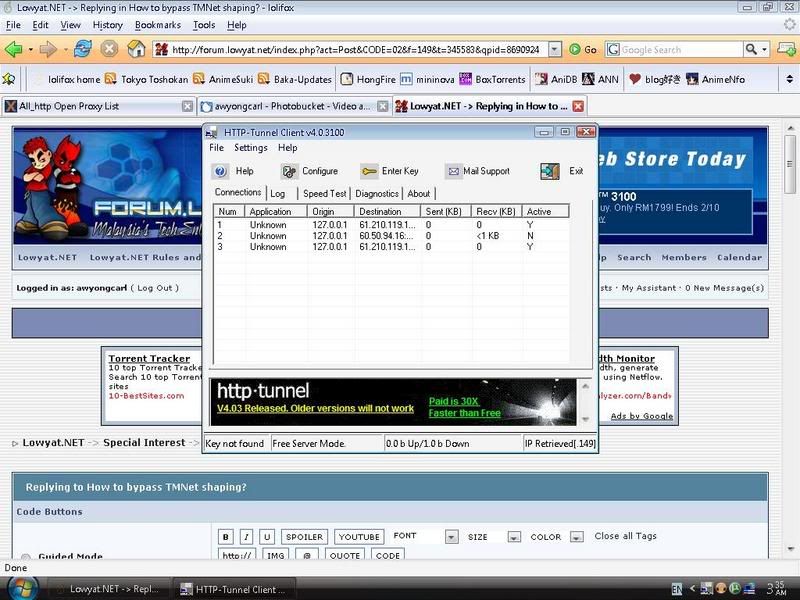This screenshot has width=800, height=600.
Task: Open the HongFire bookmark
Action: pos(368,79)
